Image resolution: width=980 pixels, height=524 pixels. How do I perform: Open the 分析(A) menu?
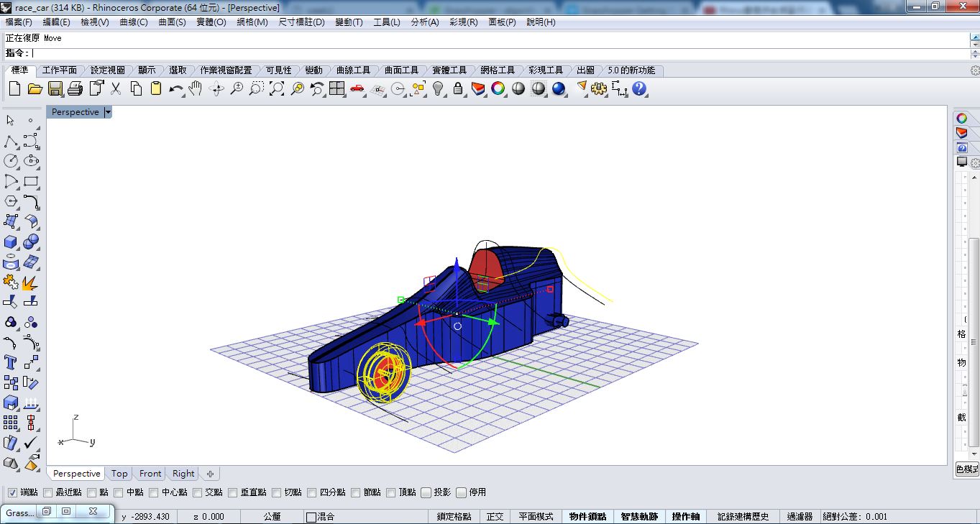pos(425,22)
